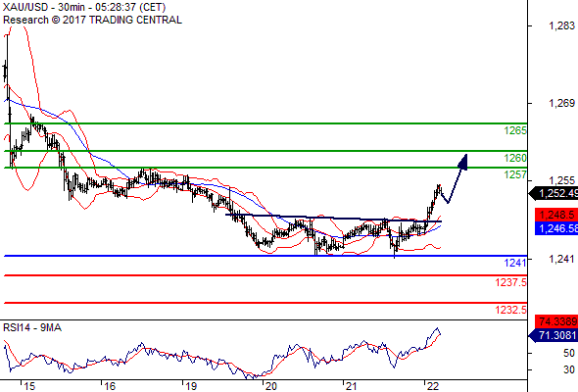The height and width of the screenshot is (392, 578).
Task: Click the XAU/USD 30min chart title
Action: click(84, 7)
